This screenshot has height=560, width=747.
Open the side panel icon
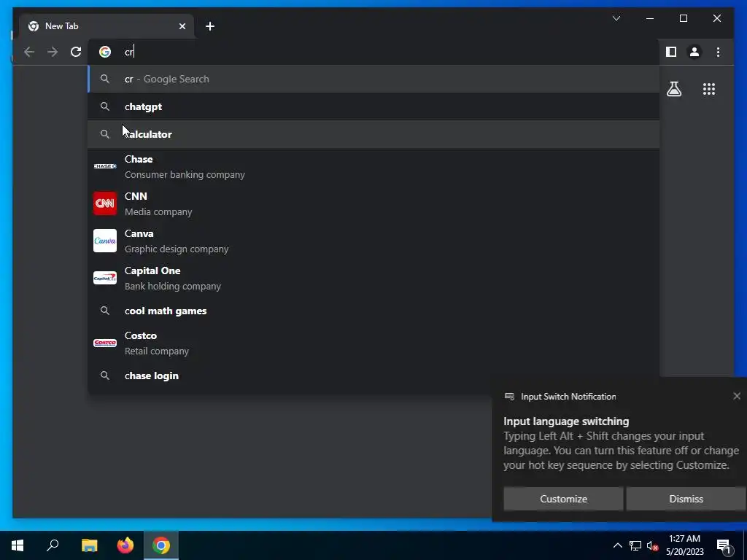671,52
